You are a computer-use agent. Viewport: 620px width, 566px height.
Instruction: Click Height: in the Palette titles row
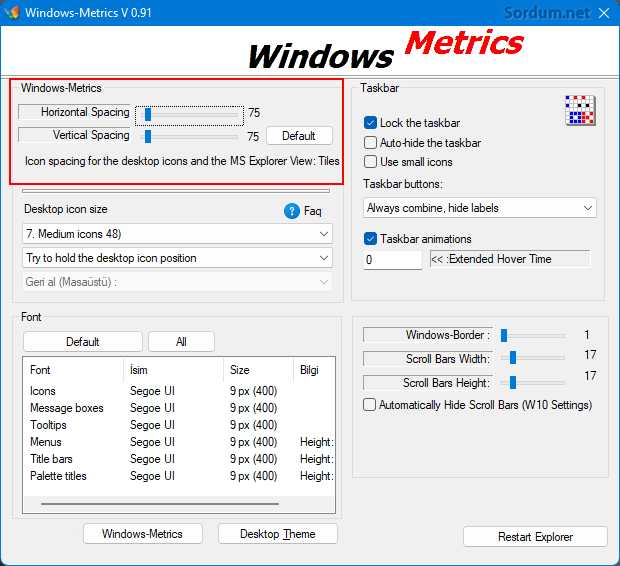point(317,476)
